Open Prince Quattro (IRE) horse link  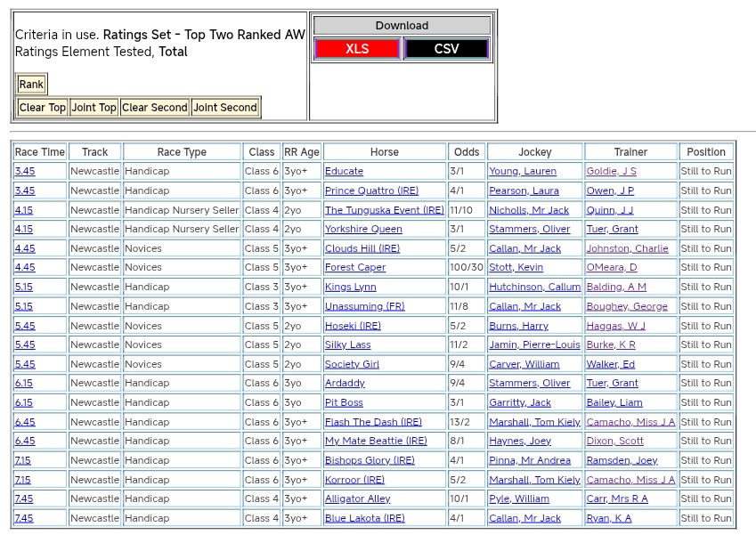click(366, 190)
